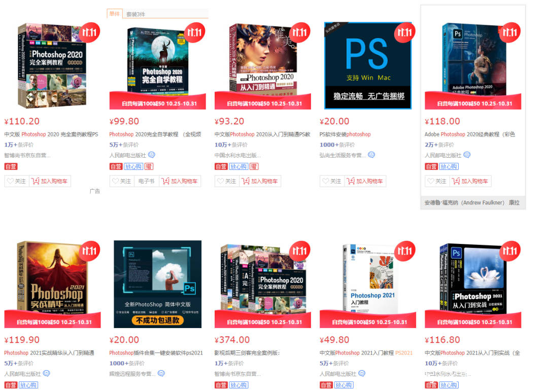
Task: Open Photoshop 2021实战精华从入门到精通 title link
Action: [49, 353]
